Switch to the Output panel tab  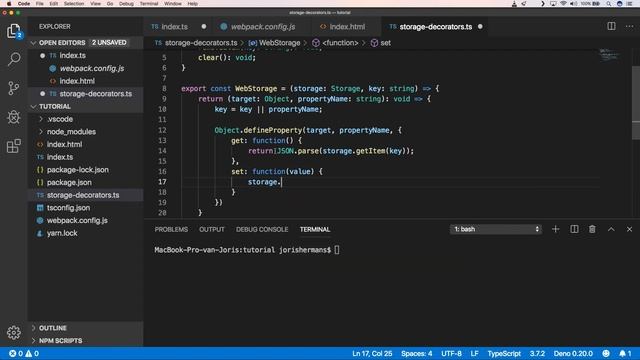(x=211, y=229)
